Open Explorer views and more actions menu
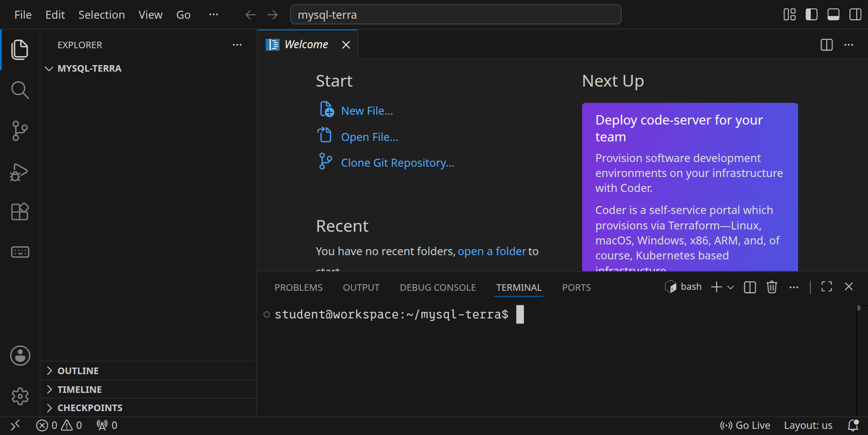The image size is (868, 435). point(237,45)
